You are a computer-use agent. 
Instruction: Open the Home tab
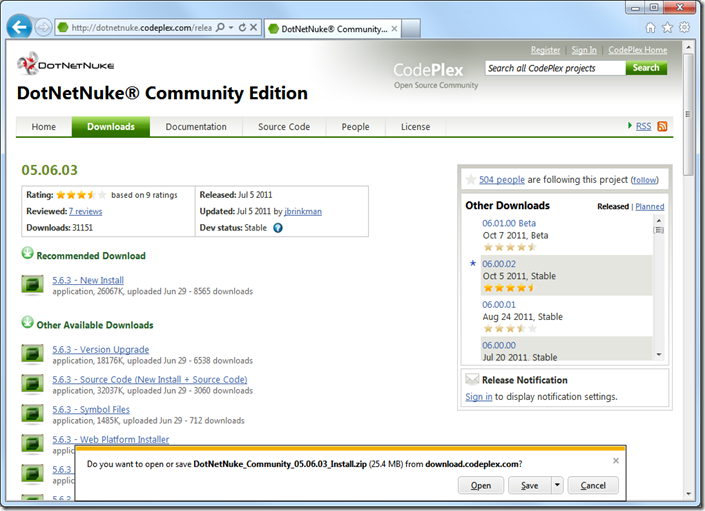44,127
